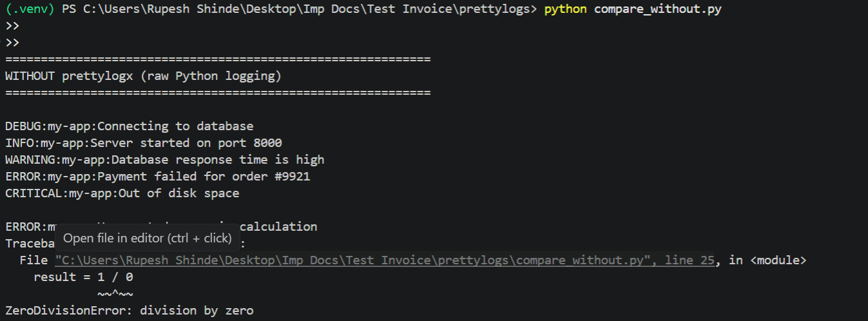Click the CRITICAL Out of disk space line

point(122,193)
